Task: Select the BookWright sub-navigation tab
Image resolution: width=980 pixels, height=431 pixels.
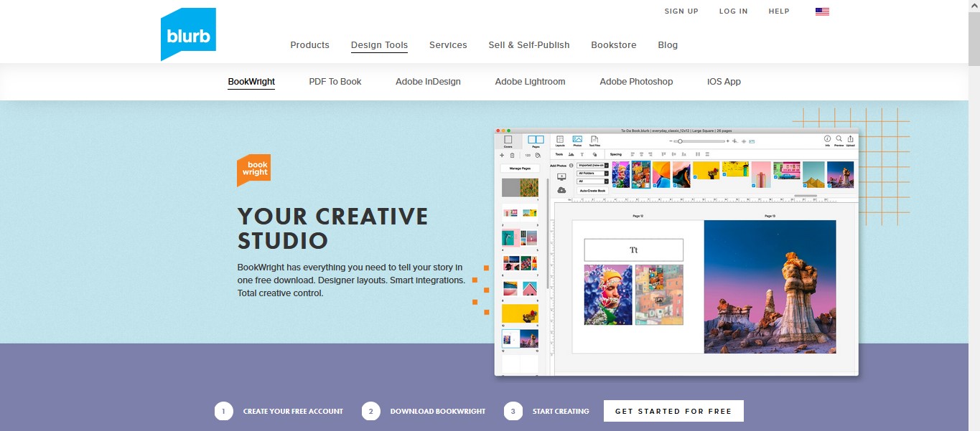Action: [251, 82]
